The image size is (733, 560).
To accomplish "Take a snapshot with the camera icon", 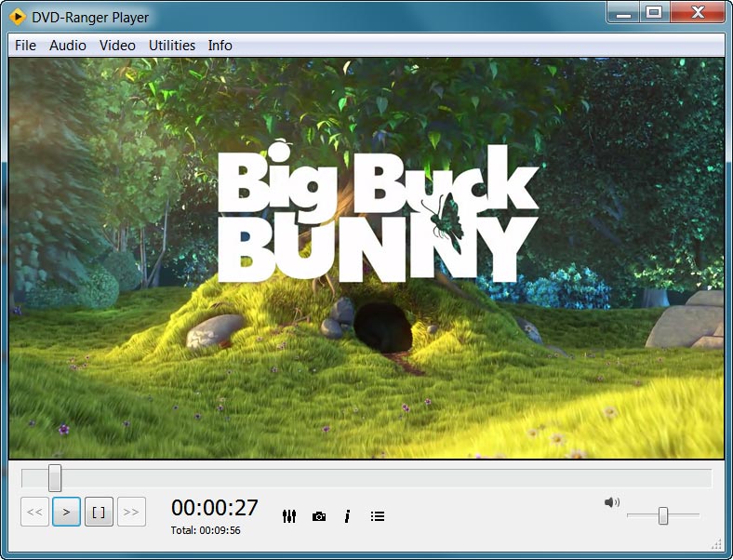I will point(319,516).
